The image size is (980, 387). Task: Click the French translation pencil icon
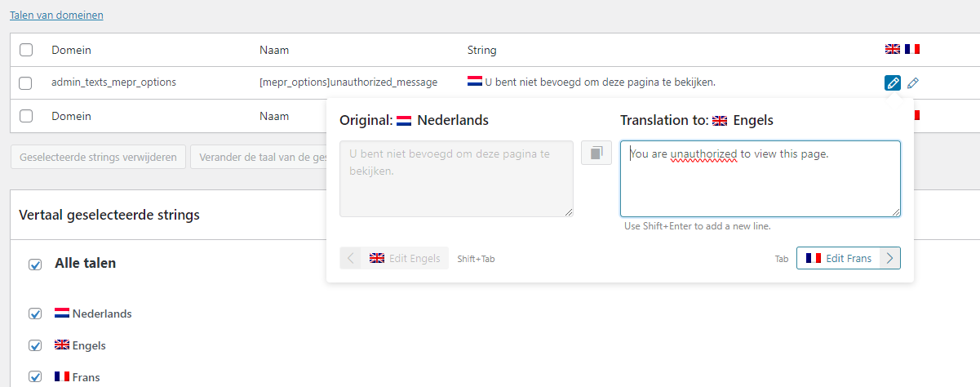[913, 82]
